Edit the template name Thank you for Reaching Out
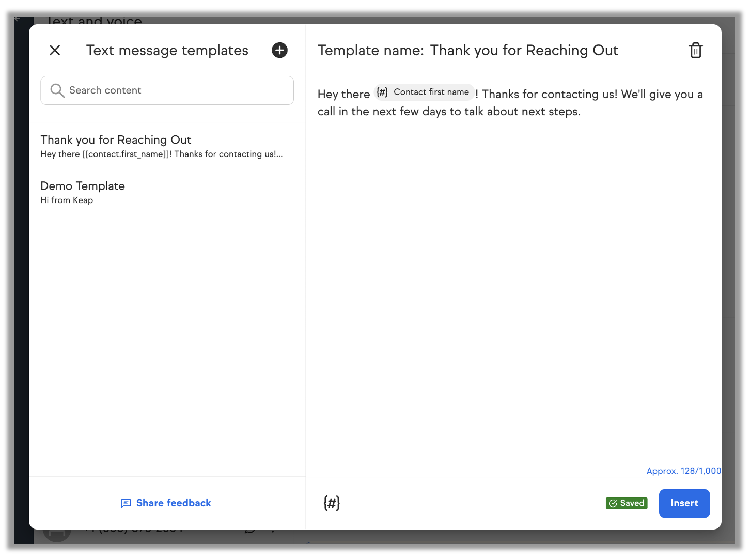 point(524,51)
